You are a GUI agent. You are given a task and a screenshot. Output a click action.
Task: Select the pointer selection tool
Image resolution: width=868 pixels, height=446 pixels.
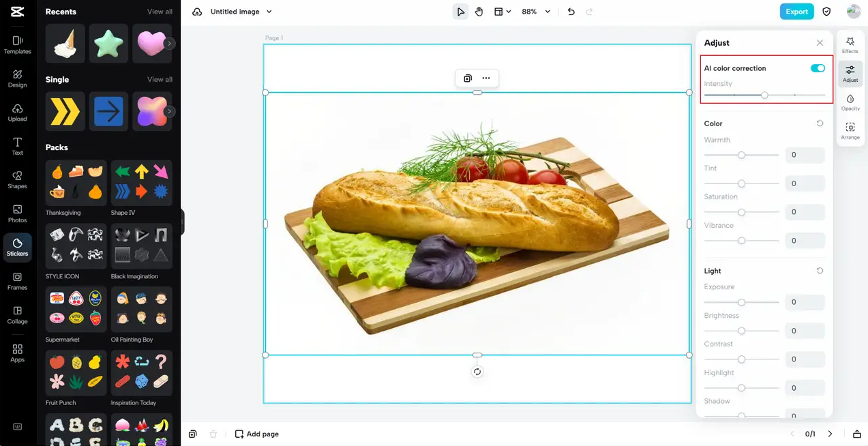(x=461, y=12)
